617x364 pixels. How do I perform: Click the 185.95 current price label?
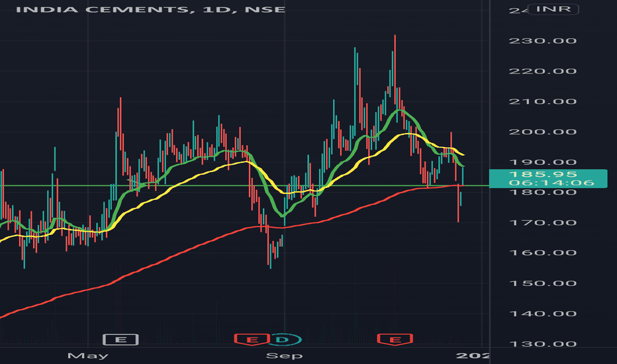(543, 174)
